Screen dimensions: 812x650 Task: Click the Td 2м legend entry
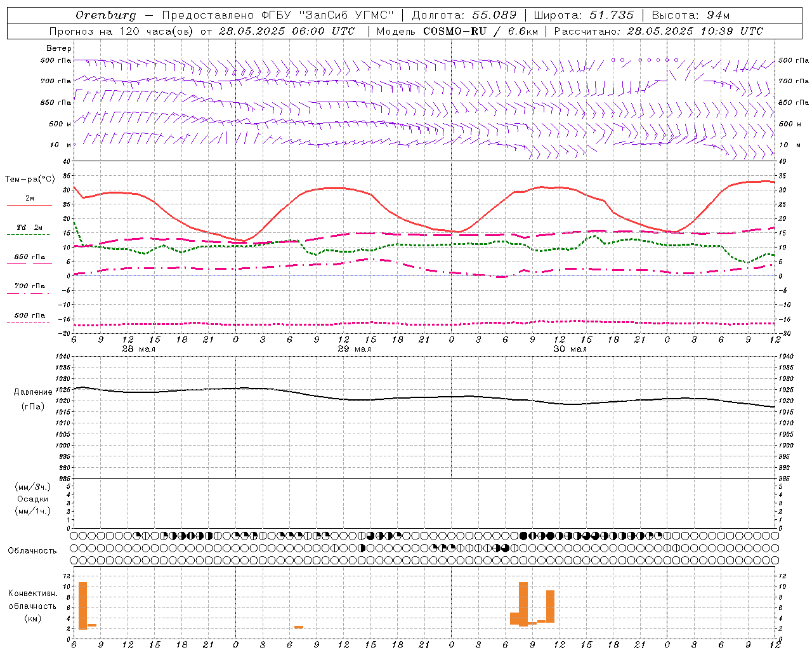pos(30,227)
